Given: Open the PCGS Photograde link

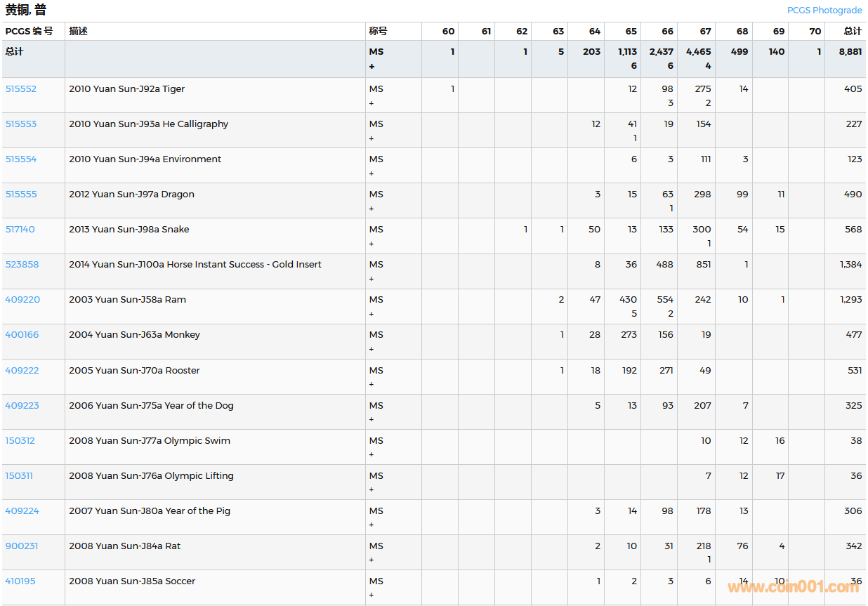Looking at the screenshot, I should tap(824, 10).
